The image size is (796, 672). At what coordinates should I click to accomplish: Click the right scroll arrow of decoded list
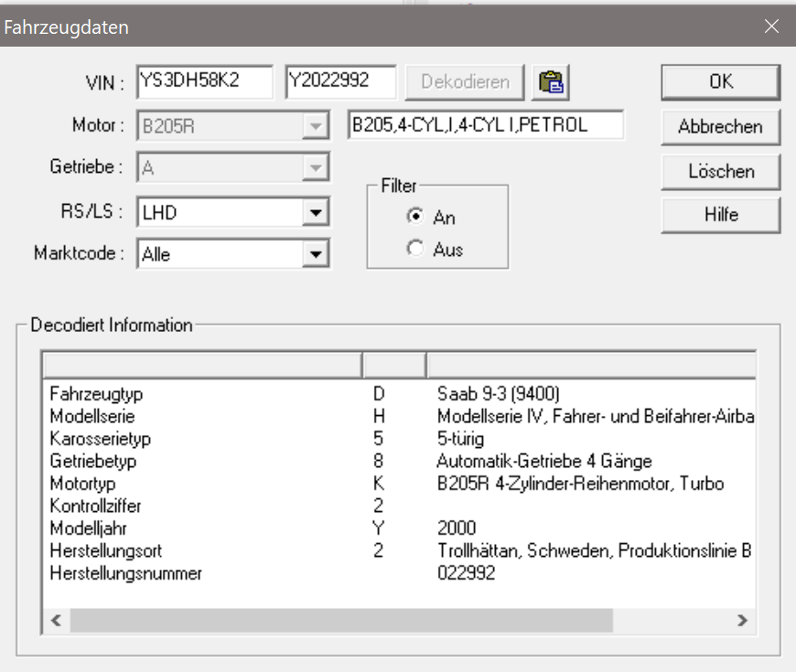point(742,620)
